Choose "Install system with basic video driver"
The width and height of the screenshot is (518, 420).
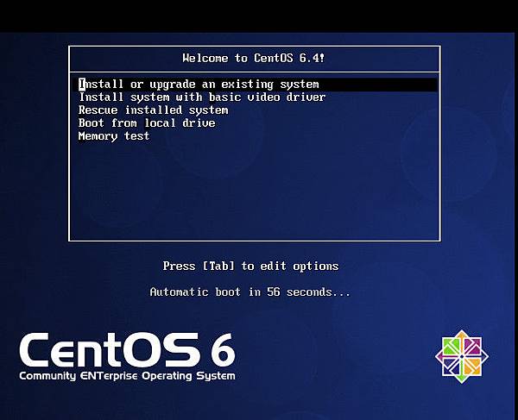202,97
